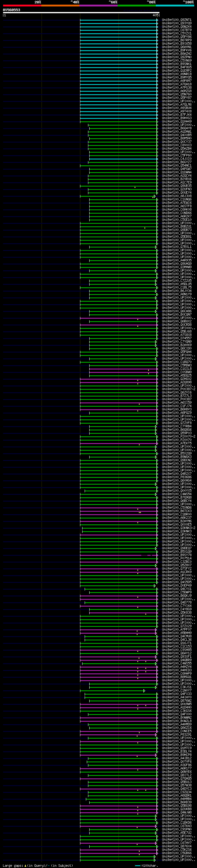Open hit UniRef100_C5YZX1

point(176,33)
